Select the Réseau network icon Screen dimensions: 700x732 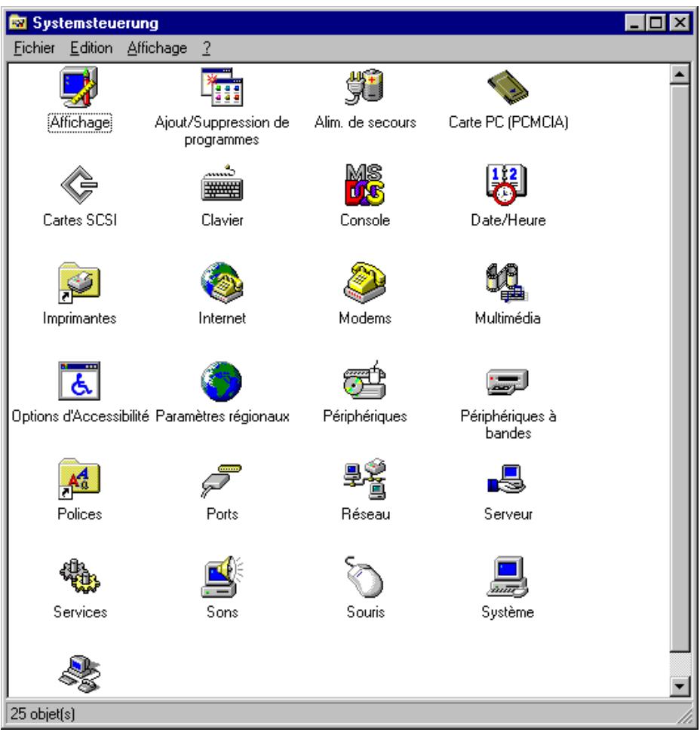pos(365,479)
